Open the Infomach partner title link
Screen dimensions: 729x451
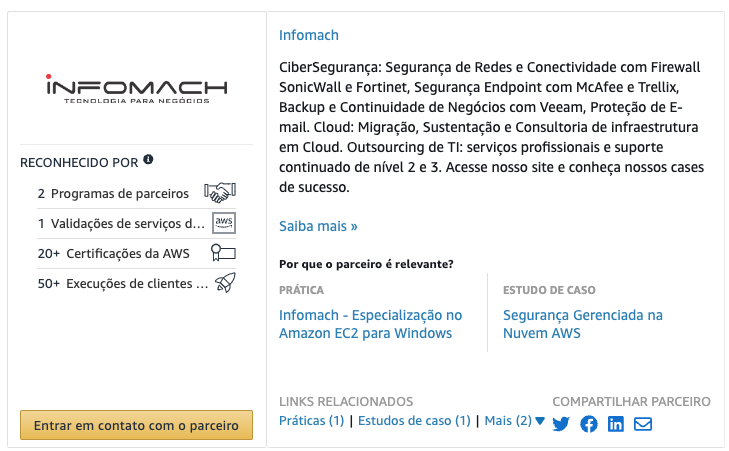tap(309, 35)
